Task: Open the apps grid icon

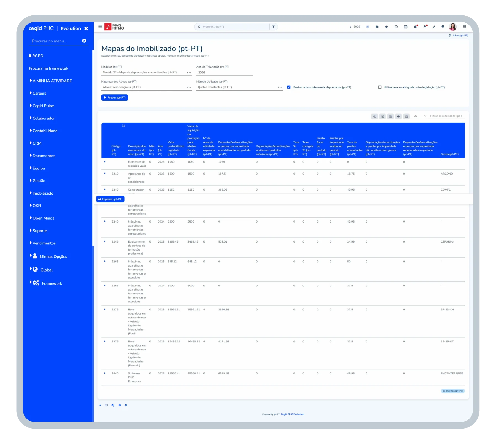Action: click(x=464, y=27)
